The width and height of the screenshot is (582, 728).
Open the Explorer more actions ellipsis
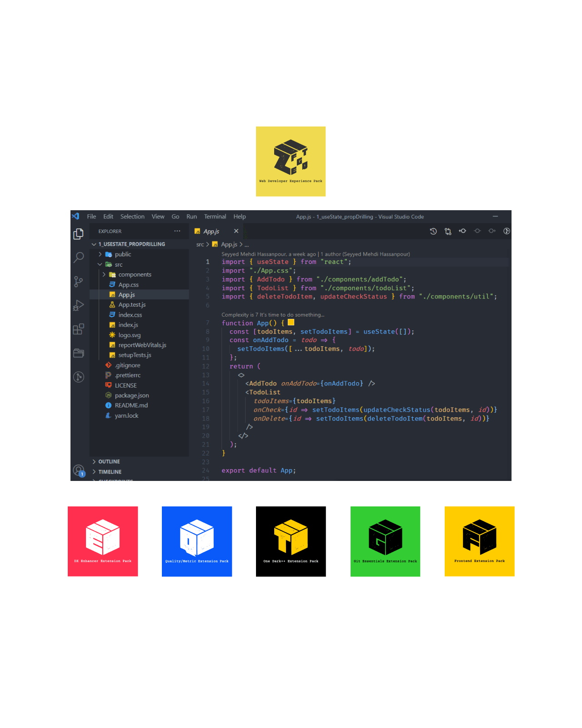click(177, 231)
